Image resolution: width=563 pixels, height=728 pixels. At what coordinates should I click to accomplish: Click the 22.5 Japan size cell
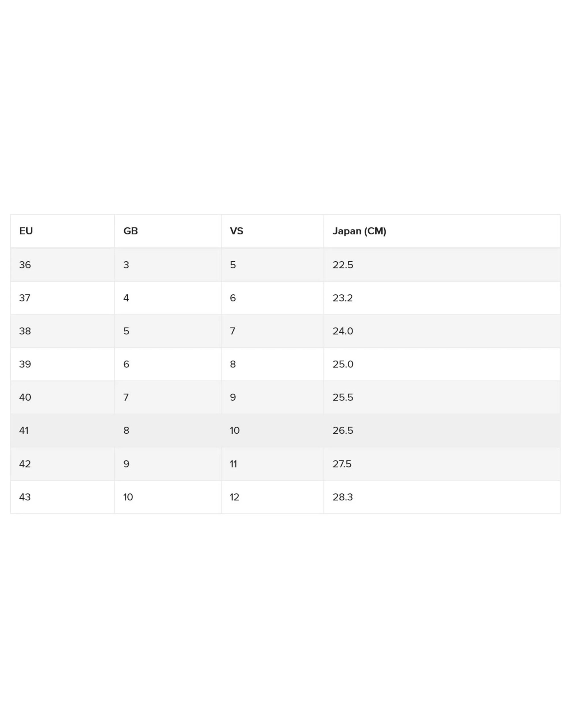click(x=442, y=265)
